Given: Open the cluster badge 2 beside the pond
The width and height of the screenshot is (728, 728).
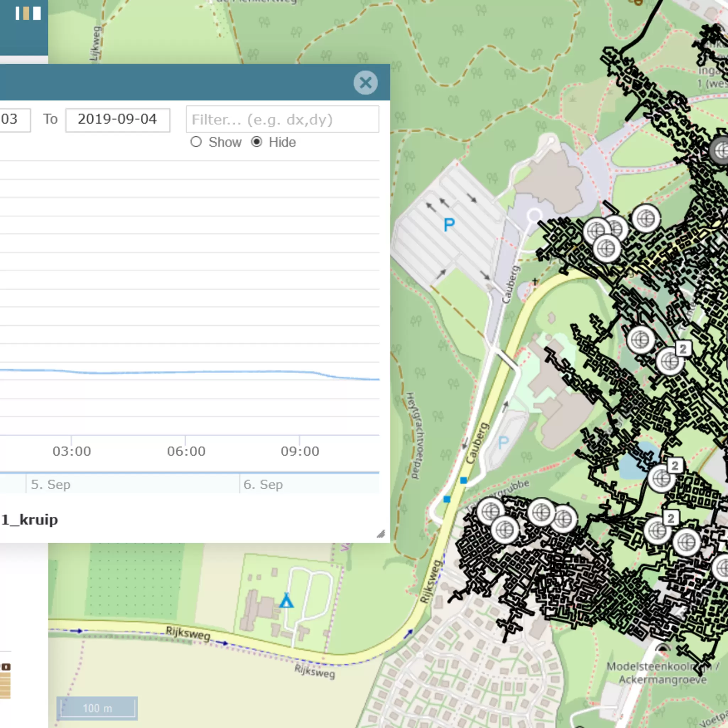Looking at the screenshot, I should tap(675, 466).
